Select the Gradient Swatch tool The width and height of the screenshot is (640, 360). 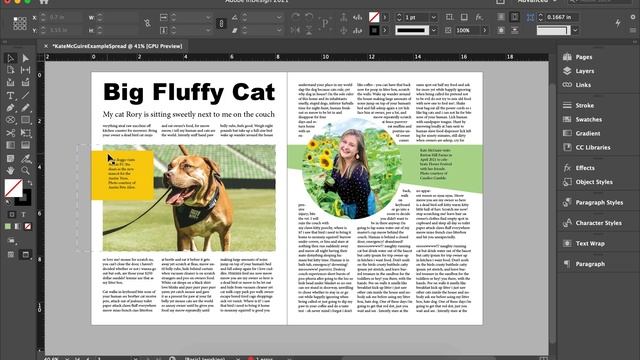click(11, 145)
